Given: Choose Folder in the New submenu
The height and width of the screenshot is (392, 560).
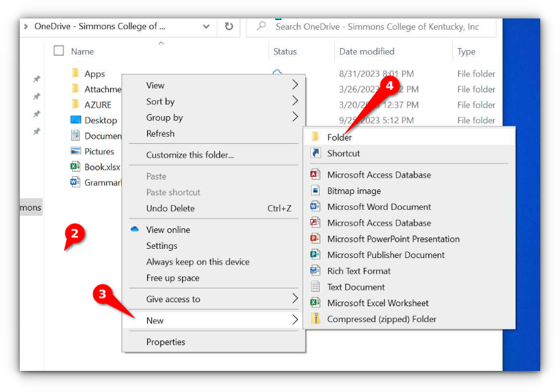Looking at the screenshot, I should tap(409, 137).
